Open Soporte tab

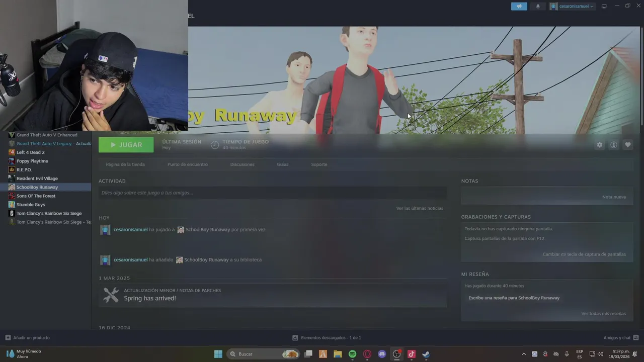pyautogui.click(x=319, y=164)
